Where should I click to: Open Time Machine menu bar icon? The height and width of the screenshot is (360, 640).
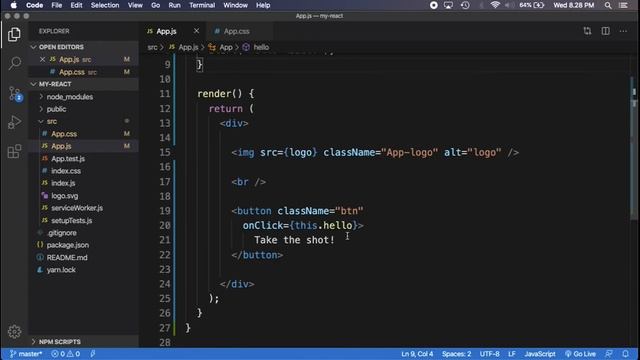click(465, 5)
